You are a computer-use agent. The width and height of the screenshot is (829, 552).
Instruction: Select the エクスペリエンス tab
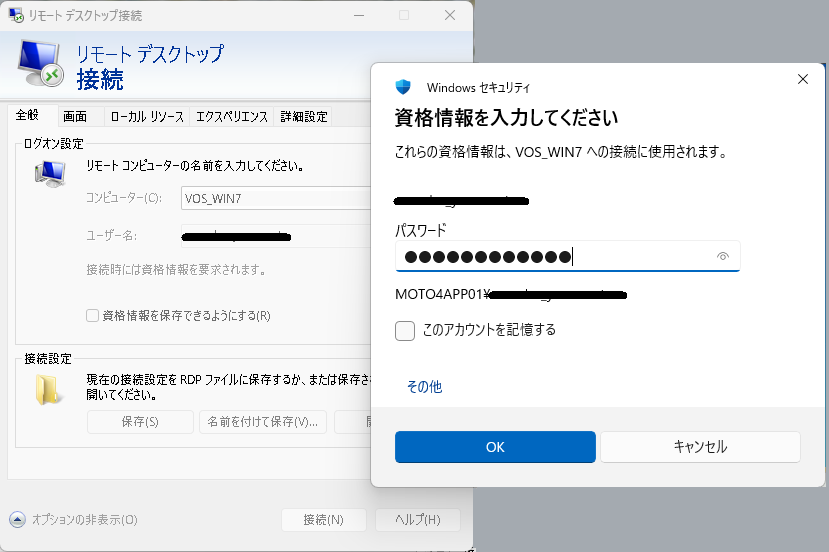coord(231,117)
